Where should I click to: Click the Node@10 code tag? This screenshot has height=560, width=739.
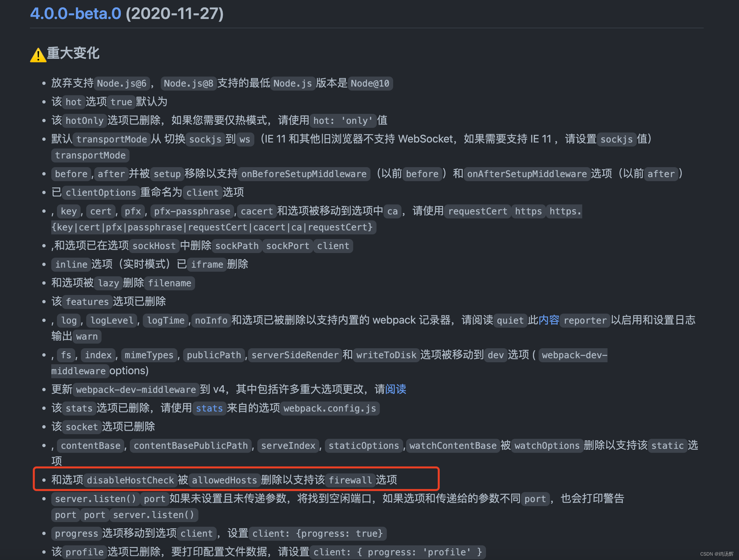coord(370,83)
